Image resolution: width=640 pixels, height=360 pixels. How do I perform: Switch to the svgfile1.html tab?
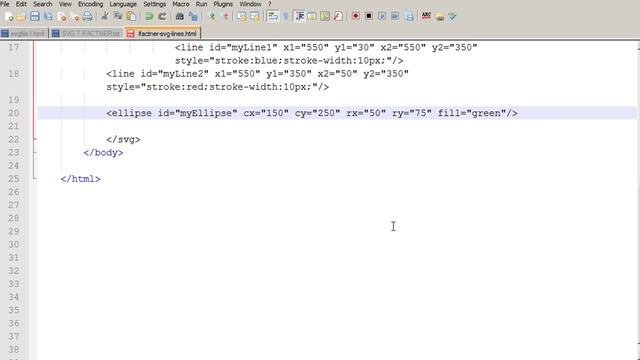[24, 33]
